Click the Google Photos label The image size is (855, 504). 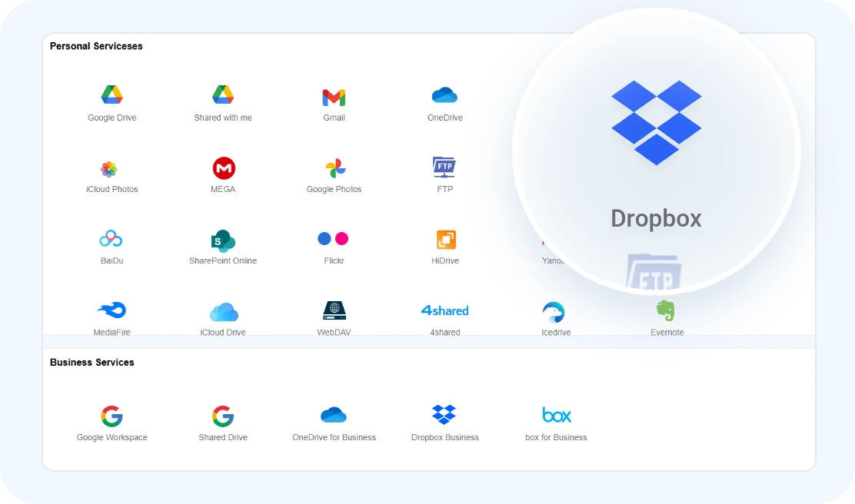click(334, 189)
